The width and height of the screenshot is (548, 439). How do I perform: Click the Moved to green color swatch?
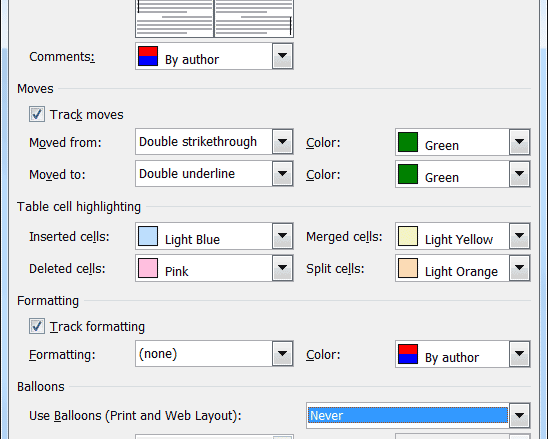click(408, 174)
